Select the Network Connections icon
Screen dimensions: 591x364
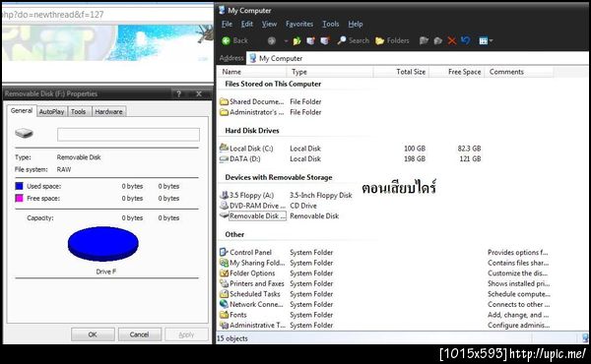tap(224, 304)
